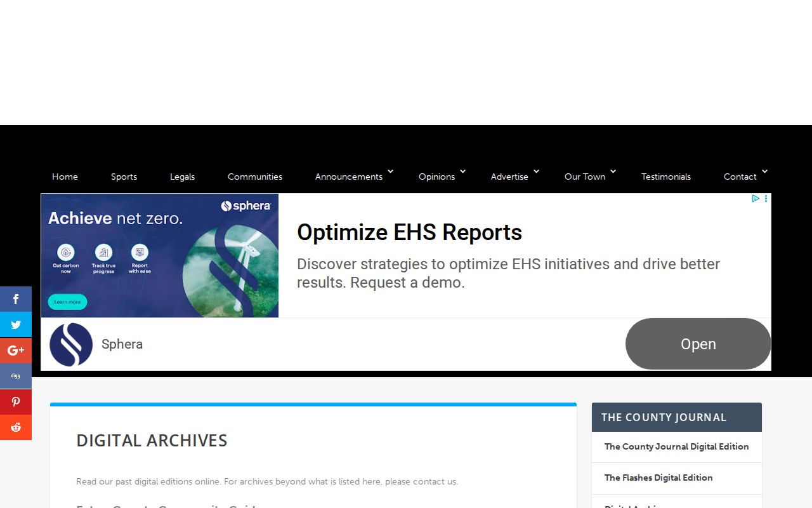Open the Sports menu item
Viewport: 812px width, 508px height.
[x=124, y=177]
